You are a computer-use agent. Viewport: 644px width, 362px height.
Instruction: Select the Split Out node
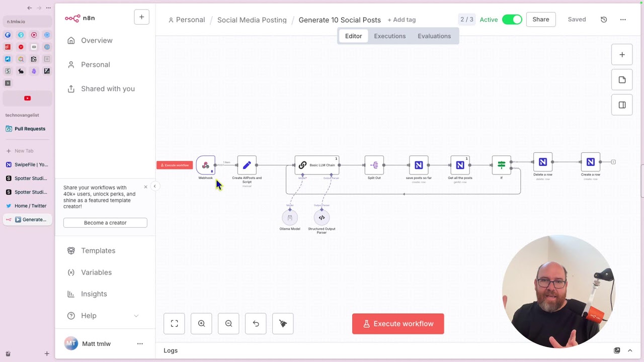[374, 165]
